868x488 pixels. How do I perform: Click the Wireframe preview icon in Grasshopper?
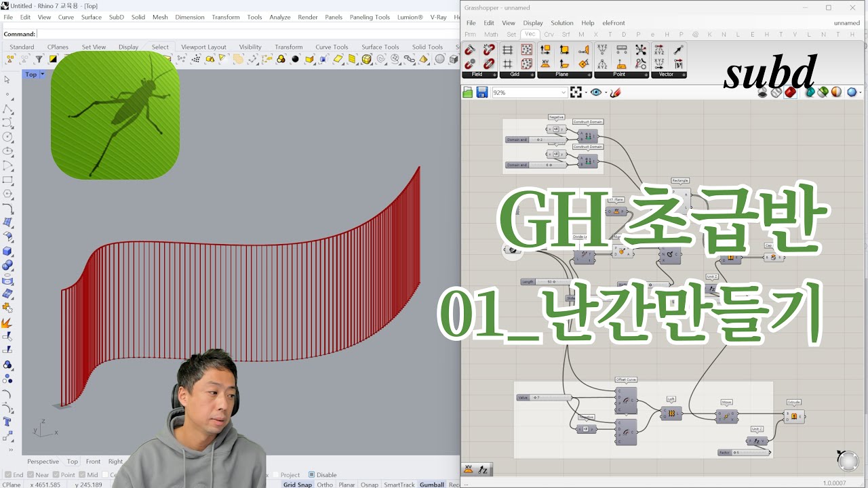click(776, 92)
